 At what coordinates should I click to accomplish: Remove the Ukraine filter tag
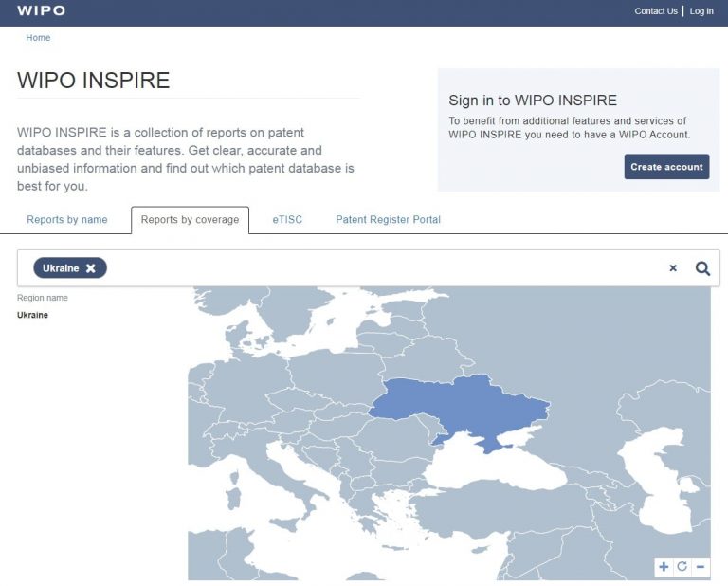91,268
